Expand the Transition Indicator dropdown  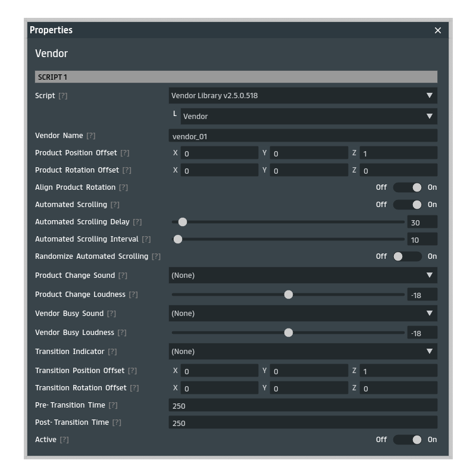303,351
